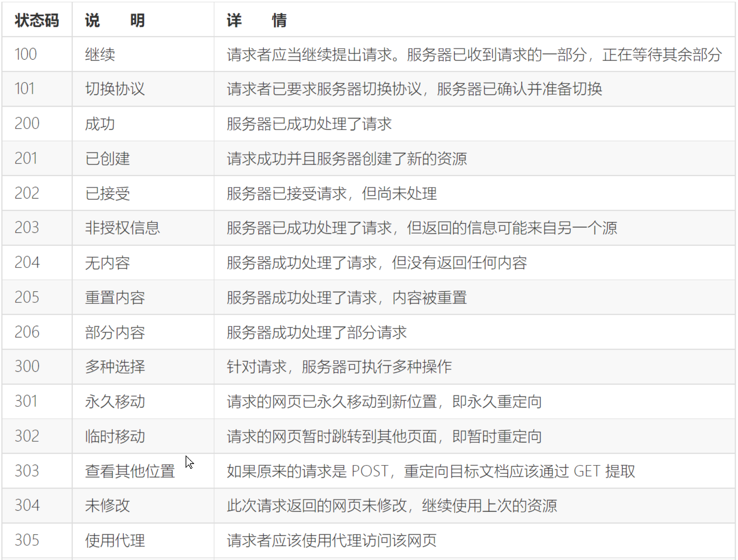Image resolution: width=738 pixels, height=560 pixels.
Task: Click the 查看其他位置 cell
Action: [130, 471]
